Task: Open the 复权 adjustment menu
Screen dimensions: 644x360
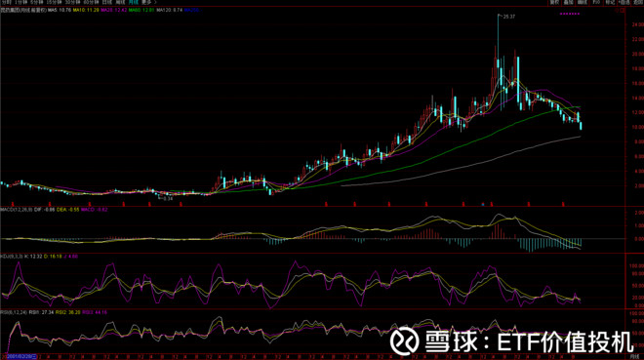Action: tap(554, 3)
